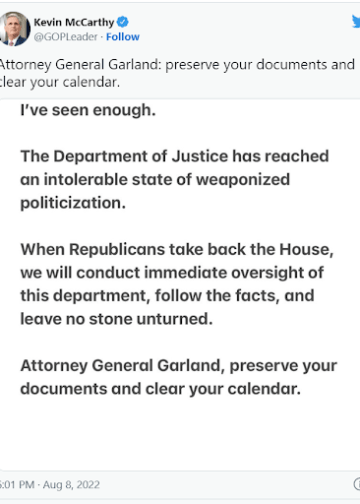Open the tweet via the 6:01 PM timestamp
This screenshot has height=504, width=360.
[17, 484]
